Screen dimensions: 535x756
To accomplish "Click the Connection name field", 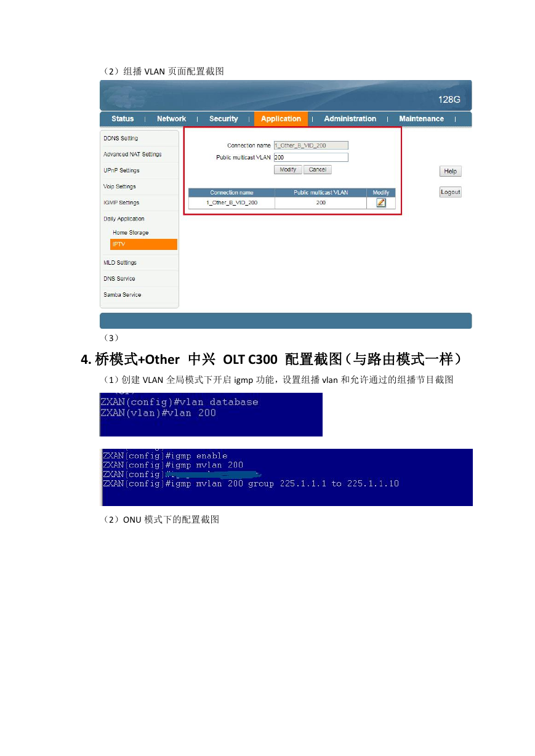I will pos(311,145).
